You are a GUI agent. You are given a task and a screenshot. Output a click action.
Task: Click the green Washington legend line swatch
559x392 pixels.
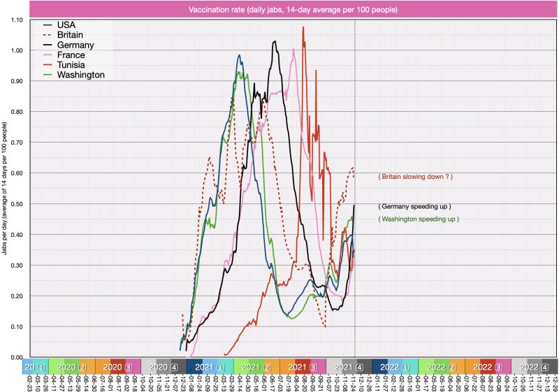[48, 74]
